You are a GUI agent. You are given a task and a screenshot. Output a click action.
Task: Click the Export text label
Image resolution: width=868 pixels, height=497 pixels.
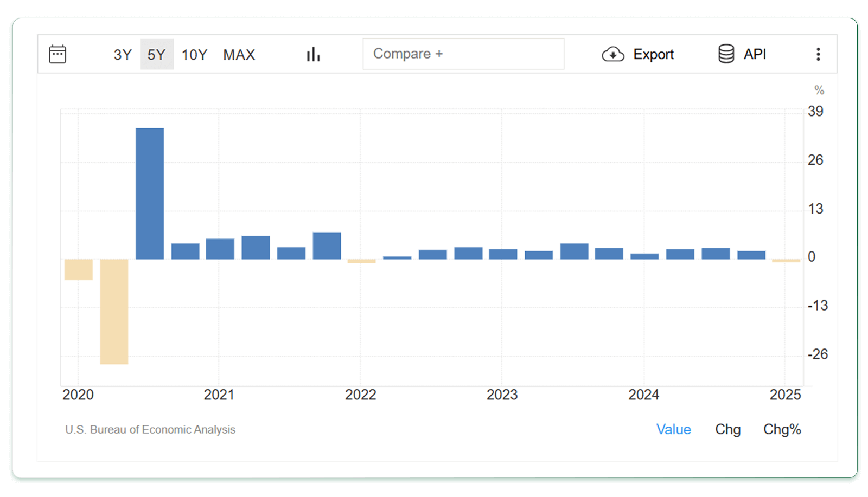(x=653, y=54)
